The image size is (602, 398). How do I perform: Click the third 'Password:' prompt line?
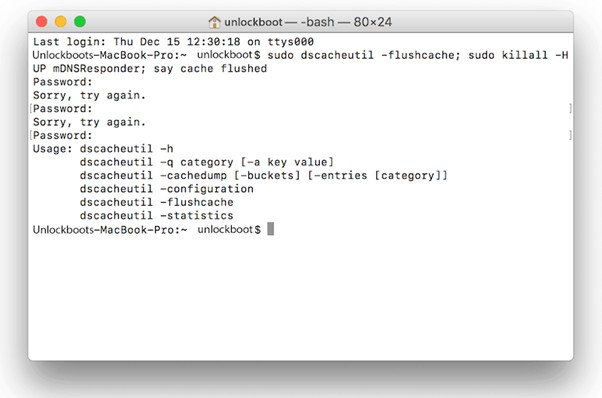point(63,135)
